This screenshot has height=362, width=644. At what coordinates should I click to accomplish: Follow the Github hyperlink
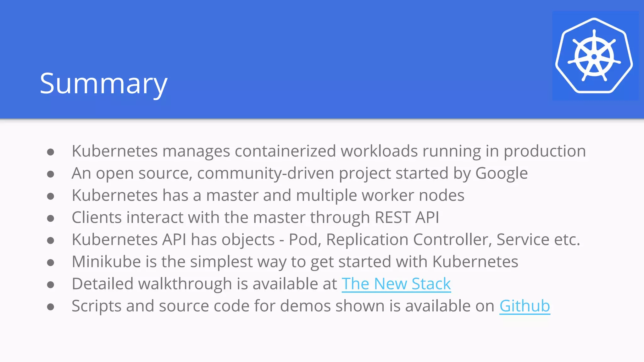click(x=525, y=306)
